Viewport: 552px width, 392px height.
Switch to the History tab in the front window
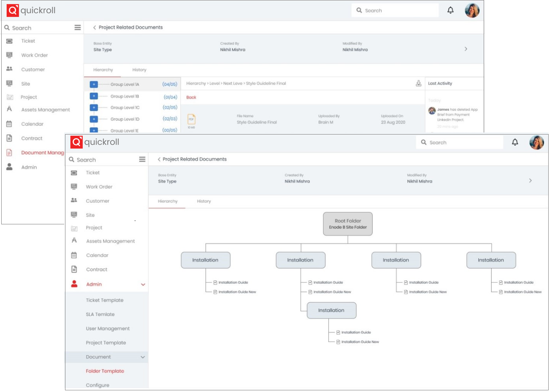coord(204,201)
